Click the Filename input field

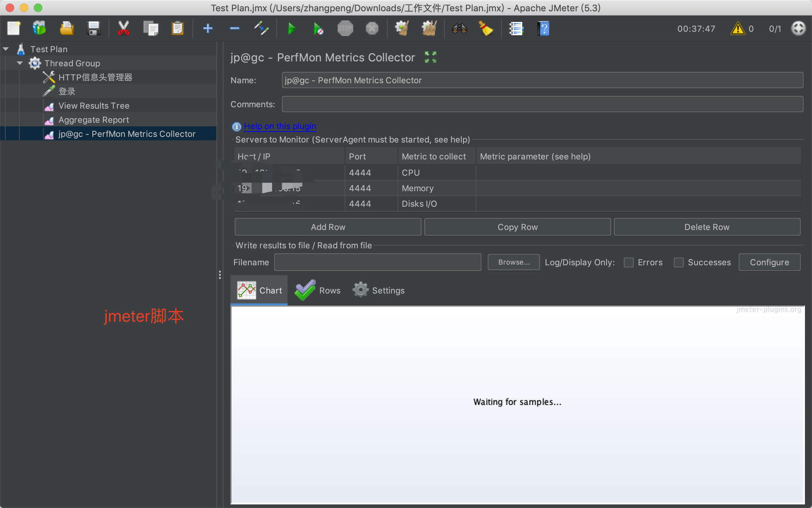coord(378,262)
